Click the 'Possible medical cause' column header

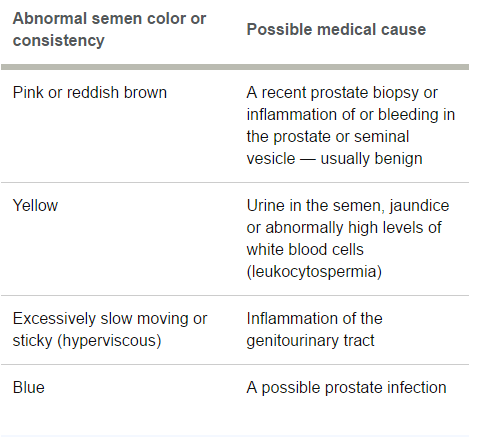[336, 29]
